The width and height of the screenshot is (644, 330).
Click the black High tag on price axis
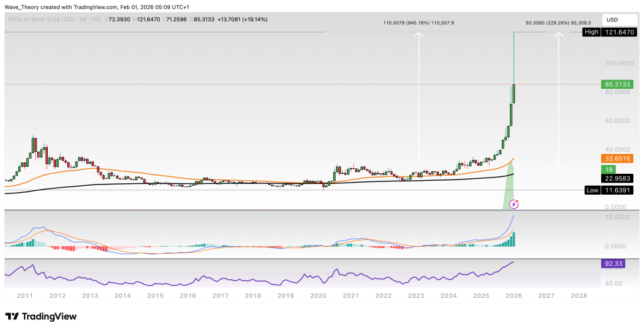pos(592,31)
